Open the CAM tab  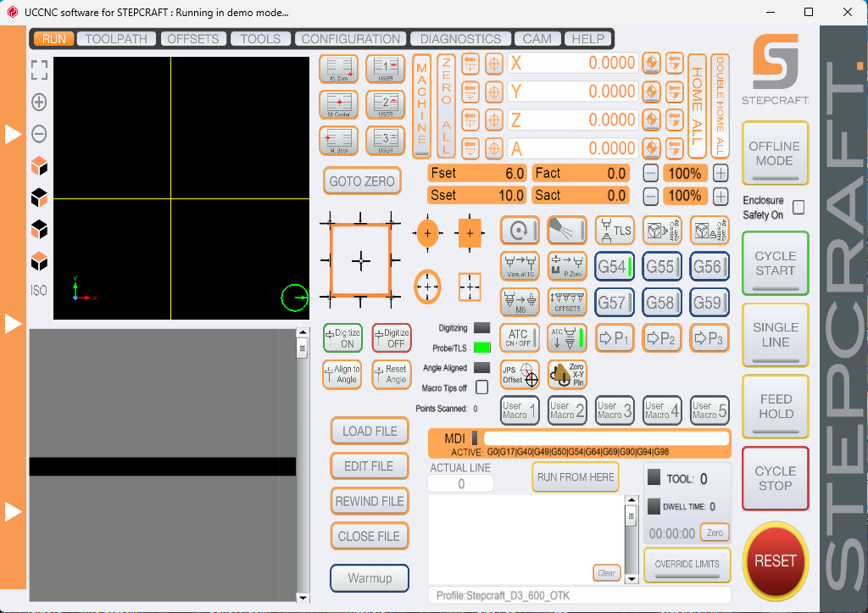537,39
